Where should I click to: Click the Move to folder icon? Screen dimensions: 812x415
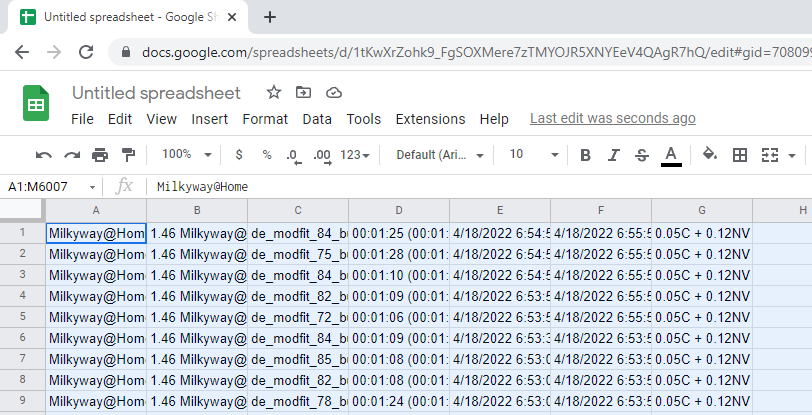click(x=303, y=93)
